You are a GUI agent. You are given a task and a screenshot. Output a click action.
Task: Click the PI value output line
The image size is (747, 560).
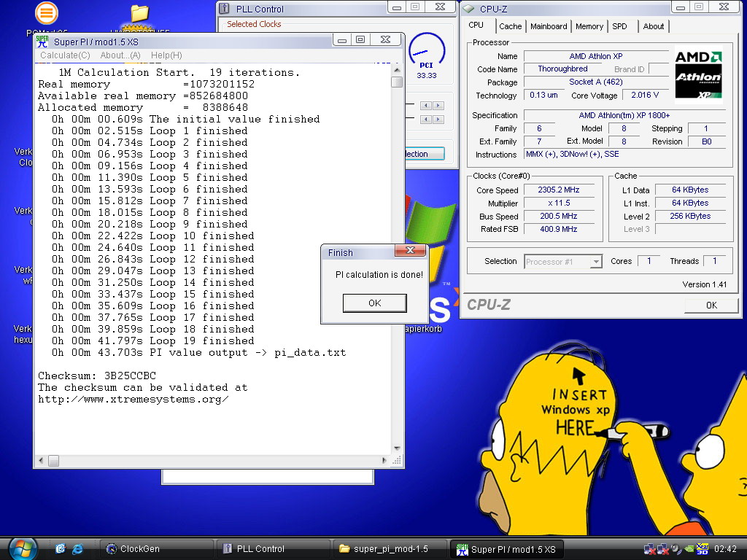coord(199,352)
